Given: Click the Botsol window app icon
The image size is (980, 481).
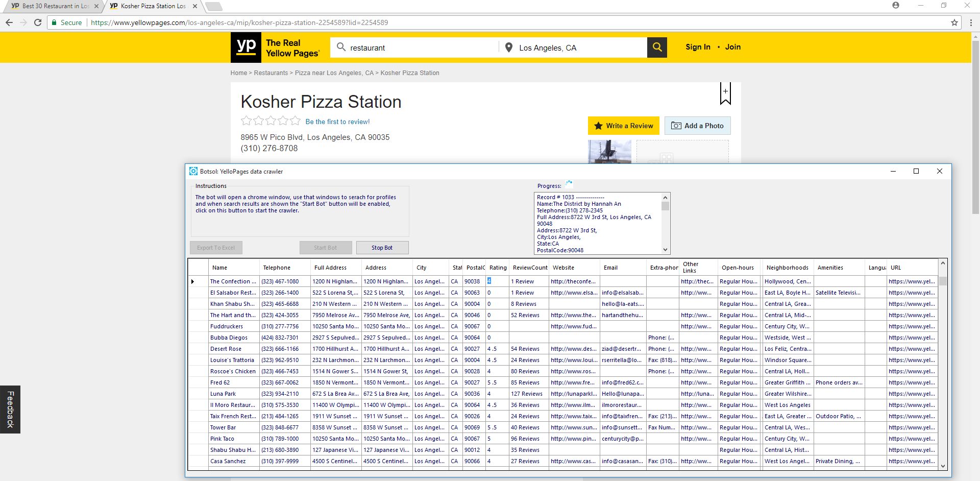Looking at the screenshot, I should click(x=193, y=171).
